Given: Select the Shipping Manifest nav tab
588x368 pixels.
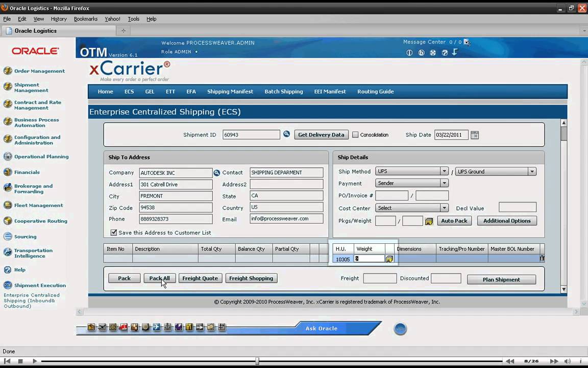Looking at the screenshot, I should click(230, 91).
